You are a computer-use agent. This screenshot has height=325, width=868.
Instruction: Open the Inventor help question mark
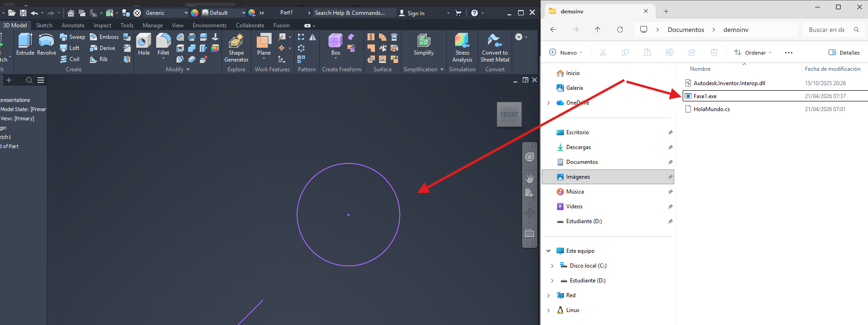pos(474,13)
